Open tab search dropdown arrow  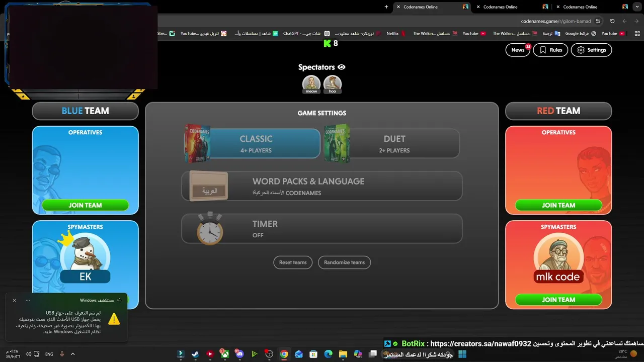click(637, 7)
